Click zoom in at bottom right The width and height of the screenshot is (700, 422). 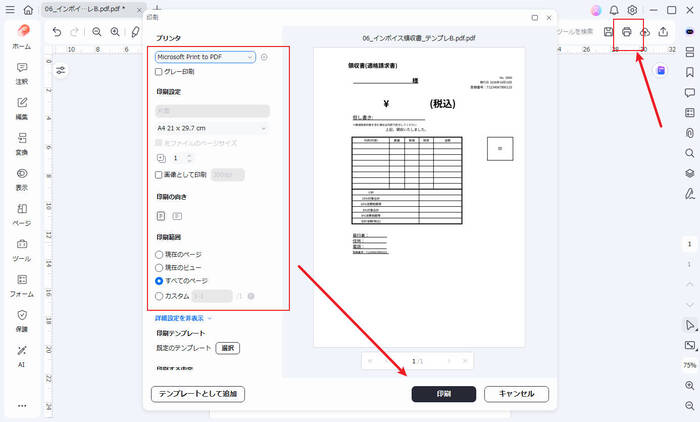[690, 385]
